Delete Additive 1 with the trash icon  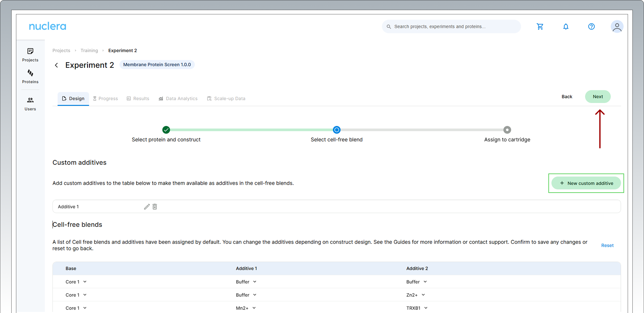tap(155, 207)
